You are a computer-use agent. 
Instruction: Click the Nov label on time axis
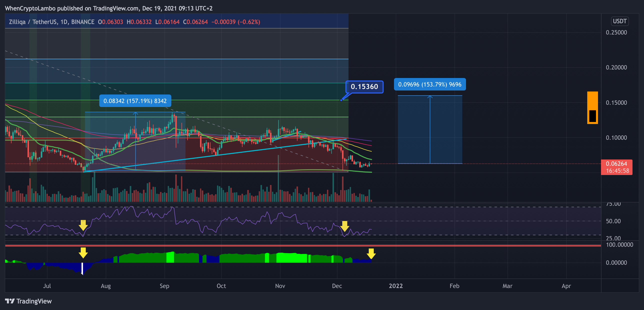tap(280, 286)
